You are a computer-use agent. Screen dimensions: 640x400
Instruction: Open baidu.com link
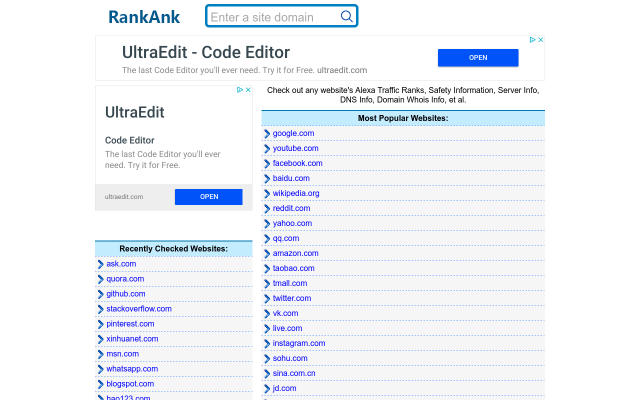291,178
